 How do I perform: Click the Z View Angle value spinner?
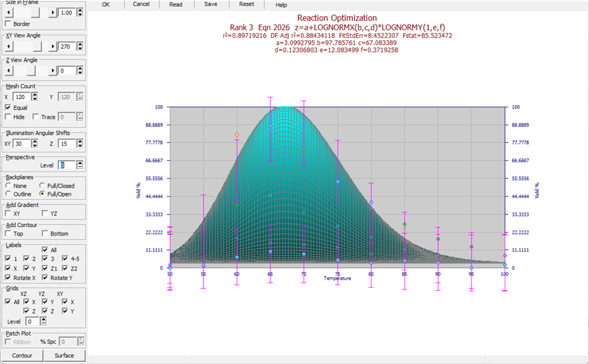click(79, 71)
